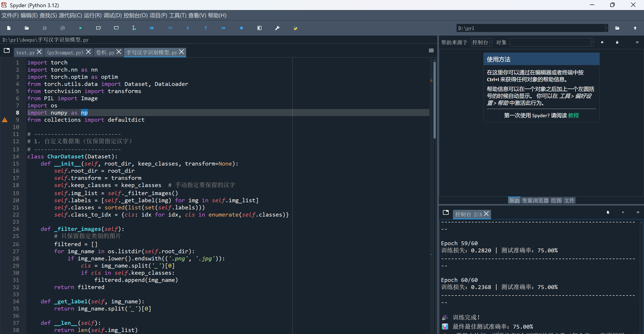Toggle maximize current pane icon

point(259,28)
